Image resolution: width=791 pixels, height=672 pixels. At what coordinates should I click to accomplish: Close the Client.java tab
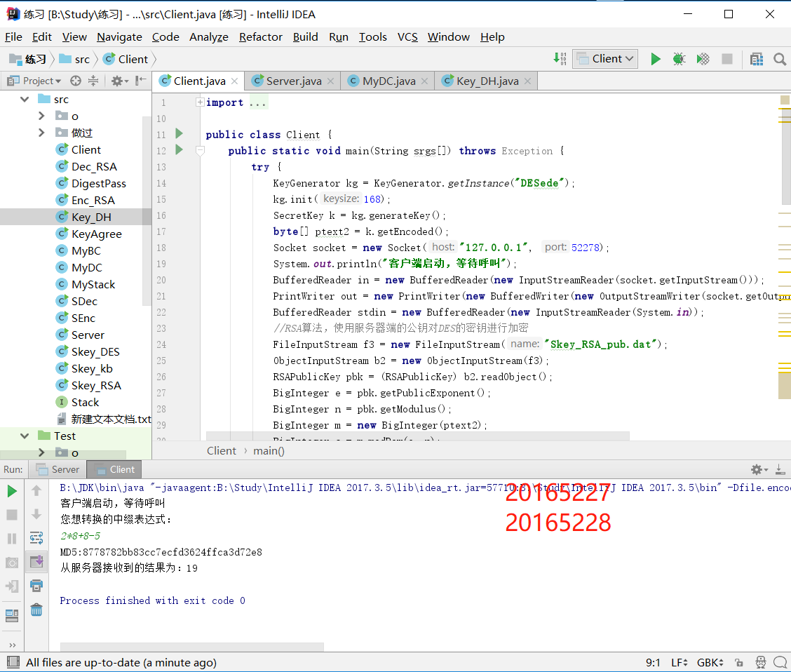click(x=235, y=81)
